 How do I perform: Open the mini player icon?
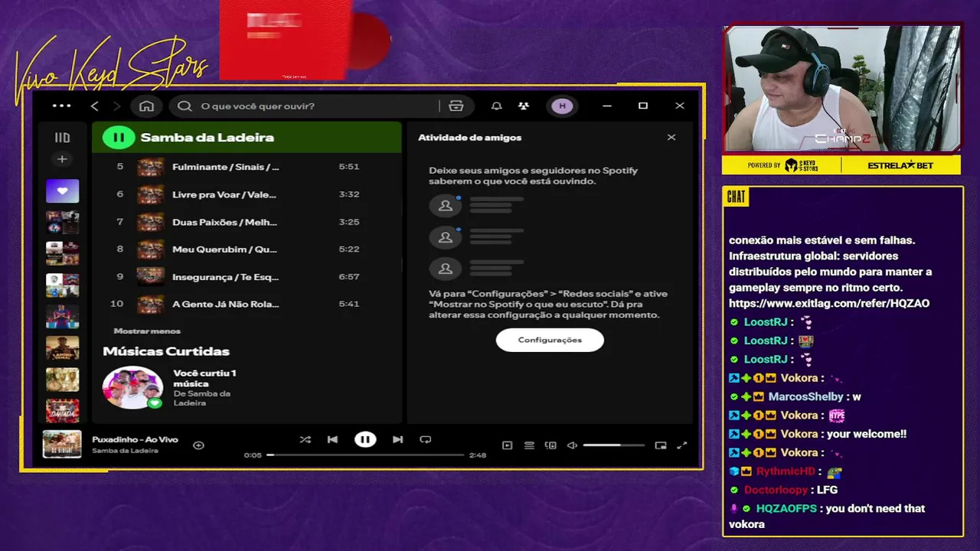coord(661,445)
